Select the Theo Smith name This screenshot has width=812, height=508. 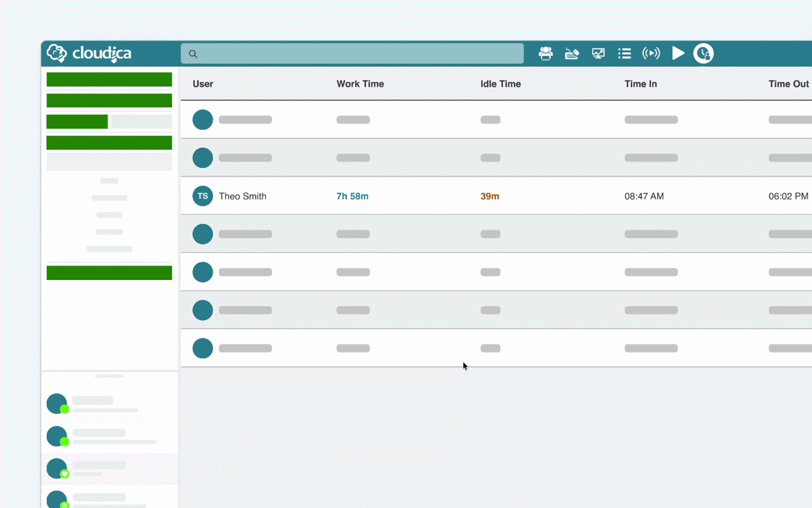[242, 196]
